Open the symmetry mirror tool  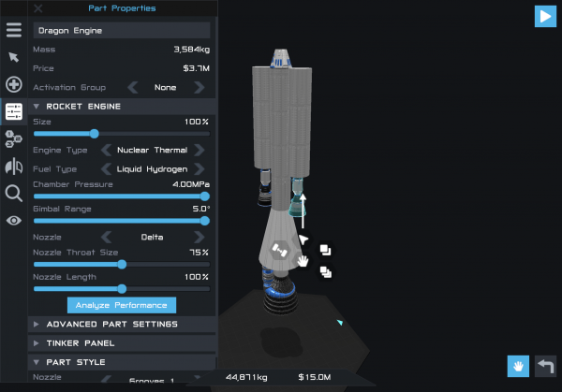tap(13, 167)
